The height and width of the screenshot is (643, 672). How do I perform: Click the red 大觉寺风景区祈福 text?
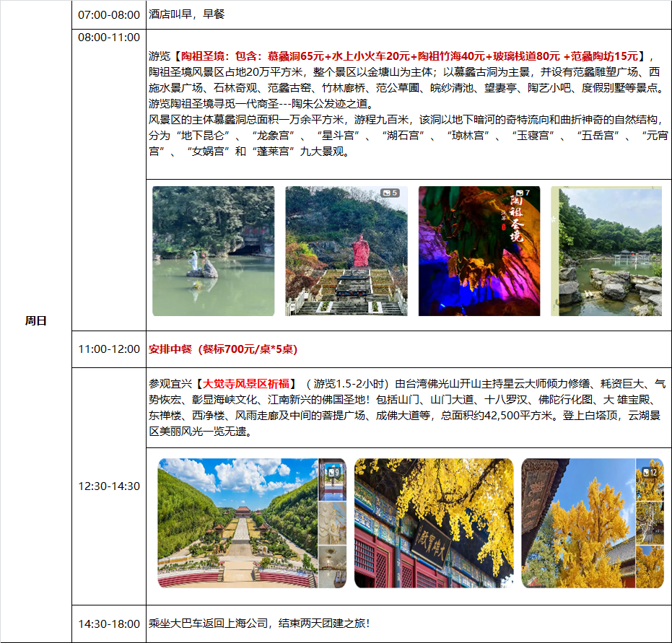tap(249, 382)
